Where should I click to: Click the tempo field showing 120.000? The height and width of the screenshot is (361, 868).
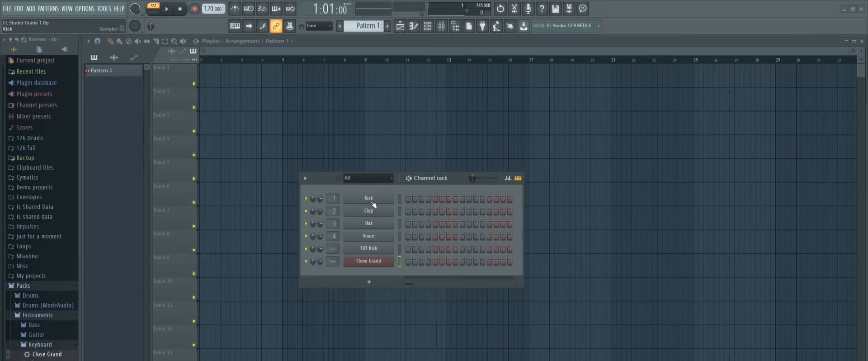click(x=213, y=9)
